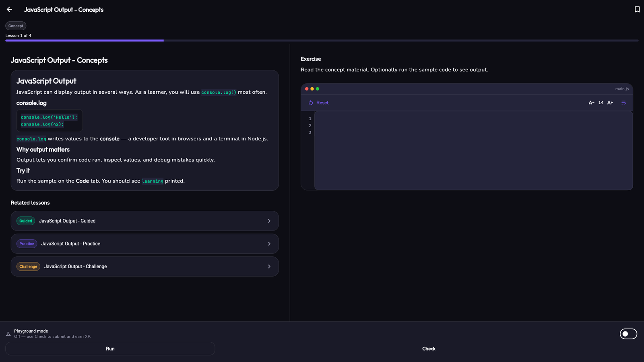The image size is (644, 362).
Task: Run the sample code
Action: (110, 349)
